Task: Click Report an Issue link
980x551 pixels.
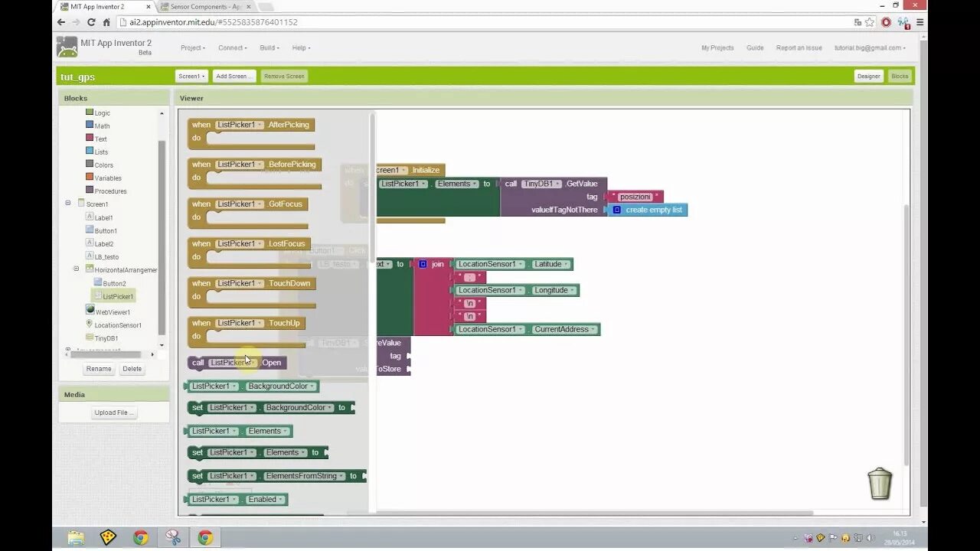Action: (x=799, y=47)
